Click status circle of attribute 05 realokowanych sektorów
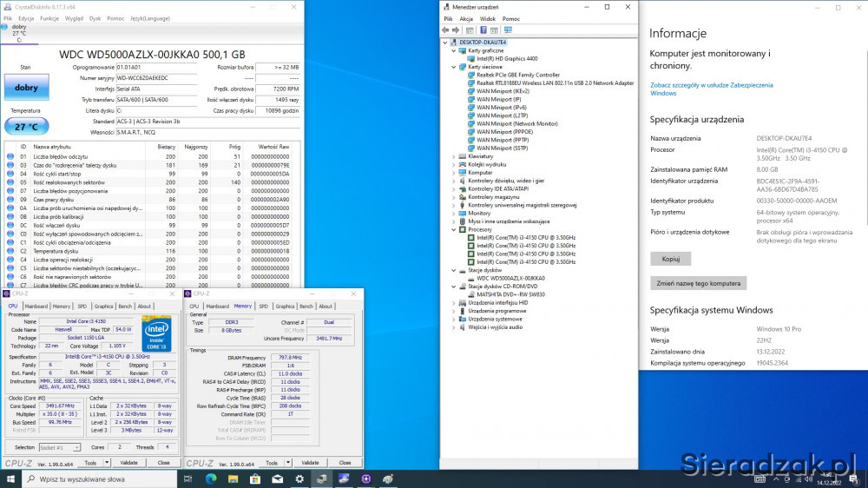 coord(10,182)
